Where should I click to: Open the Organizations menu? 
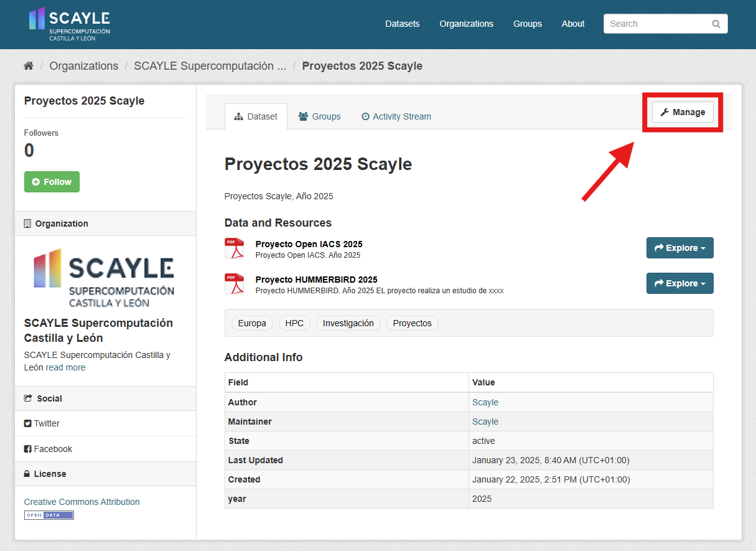pos(467,24)
